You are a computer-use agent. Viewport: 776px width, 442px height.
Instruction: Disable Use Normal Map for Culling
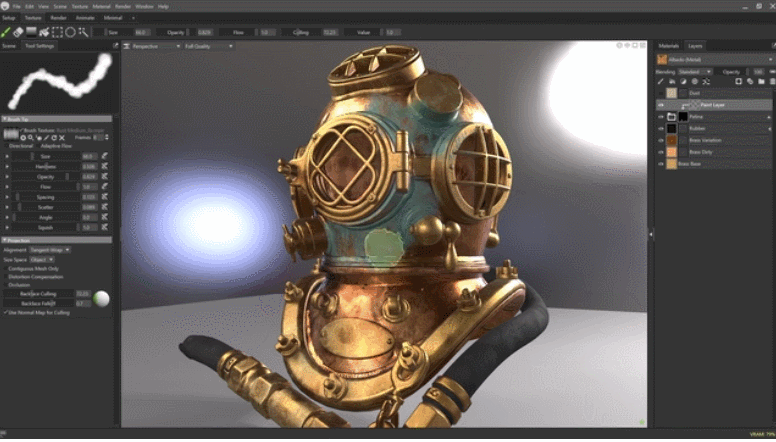pyautogui.click(x=5, y=313)
